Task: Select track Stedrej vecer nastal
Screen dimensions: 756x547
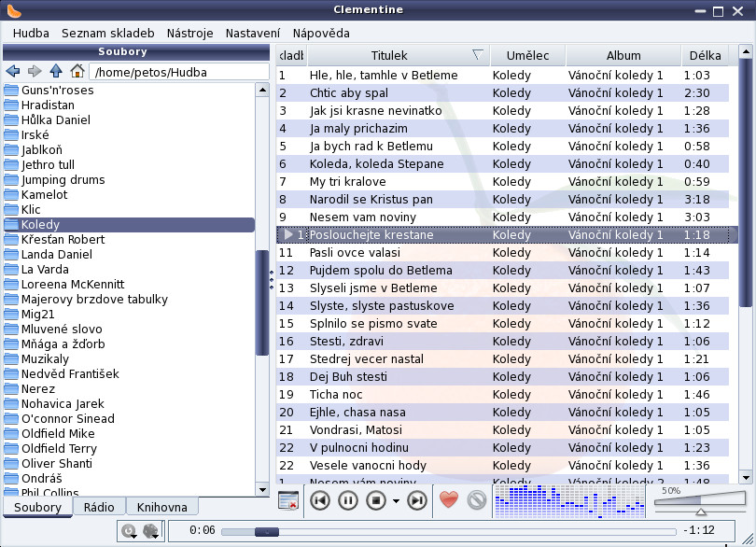Action: (x=502, y=358)
